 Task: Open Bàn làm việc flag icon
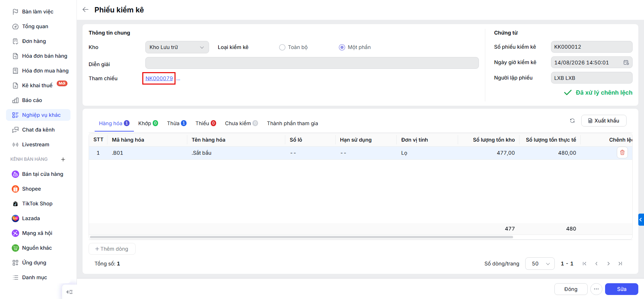point(15,12)
